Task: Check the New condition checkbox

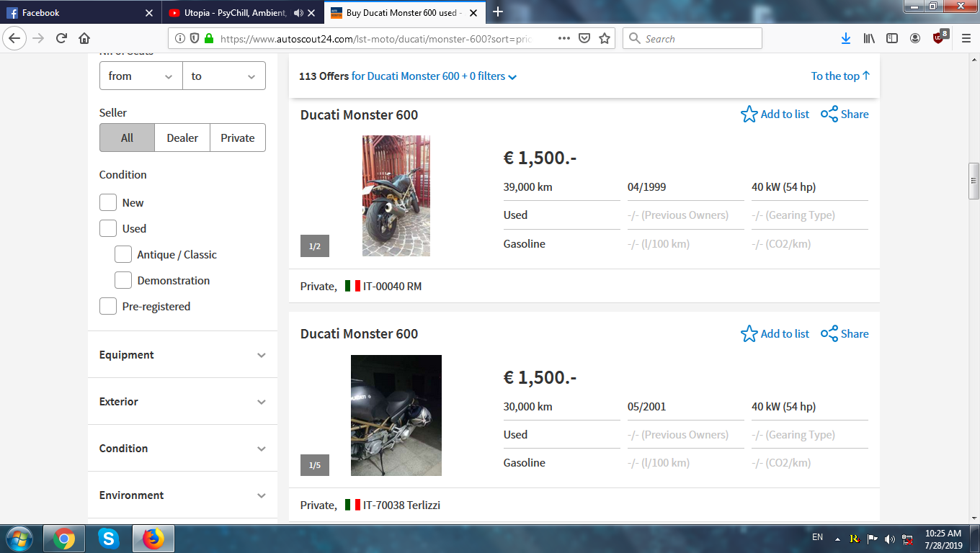Action: pyautogui.click(x=108, y=203)
